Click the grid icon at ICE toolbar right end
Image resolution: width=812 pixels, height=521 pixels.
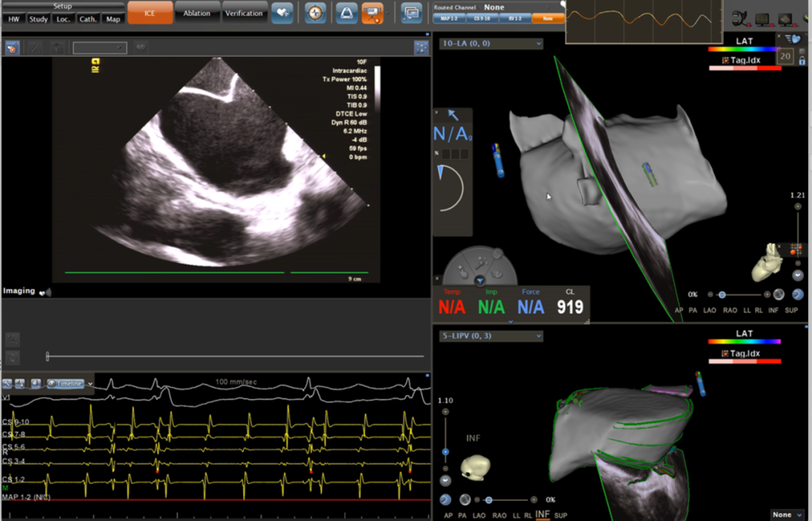(421, 48)
